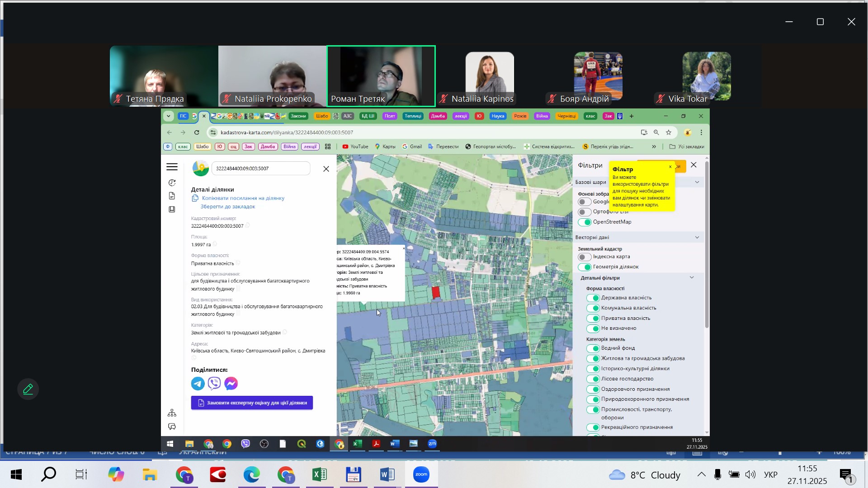Click the Зберегти до закладок link

pos(228,207)
